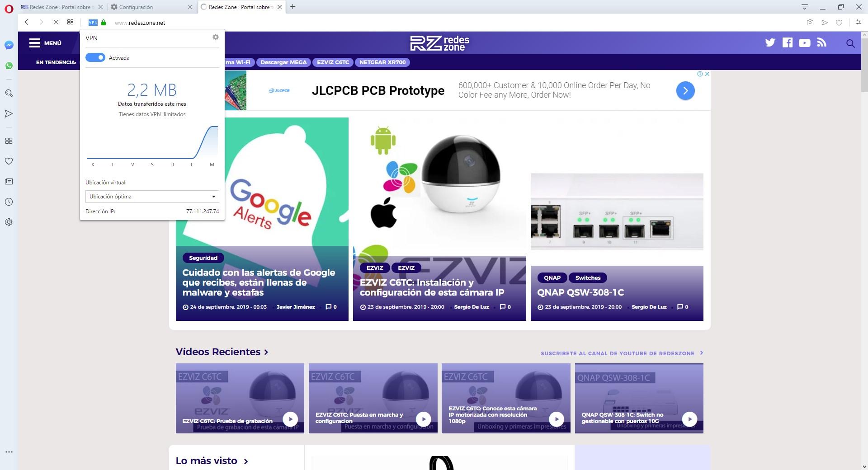Viewport: 868px width, 470px height.
Task: Open the RedesZone RSS feed icon
Action: pyautogui.click(x=822, y=43)
